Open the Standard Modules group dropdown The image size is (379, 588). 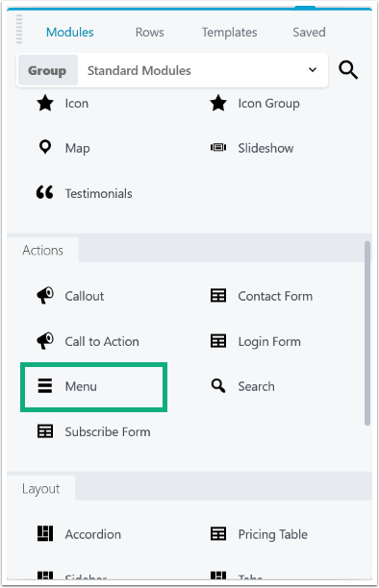(x=203, y=70)
